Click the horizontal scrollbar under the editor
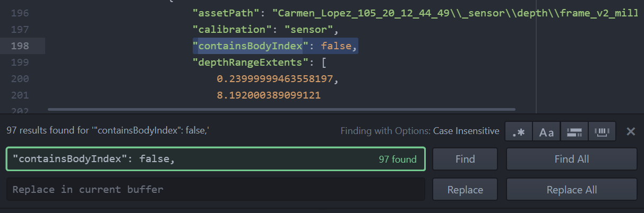This screenshot has height=213, width=644. [281, 110]
